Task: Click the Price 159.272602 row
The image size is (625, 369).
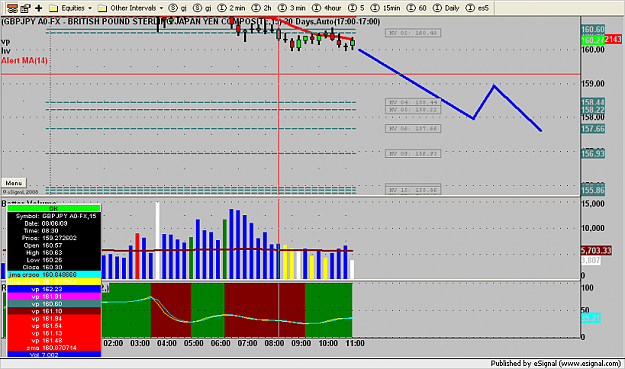Action: tap(54, 238)
